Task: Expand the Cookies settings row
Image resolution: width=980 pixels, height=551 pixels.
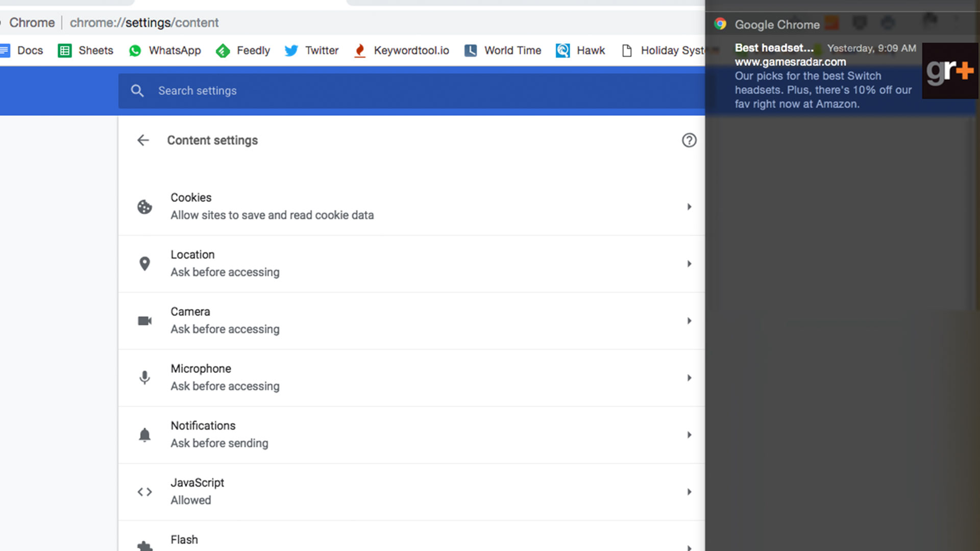Action: point(689,206)
